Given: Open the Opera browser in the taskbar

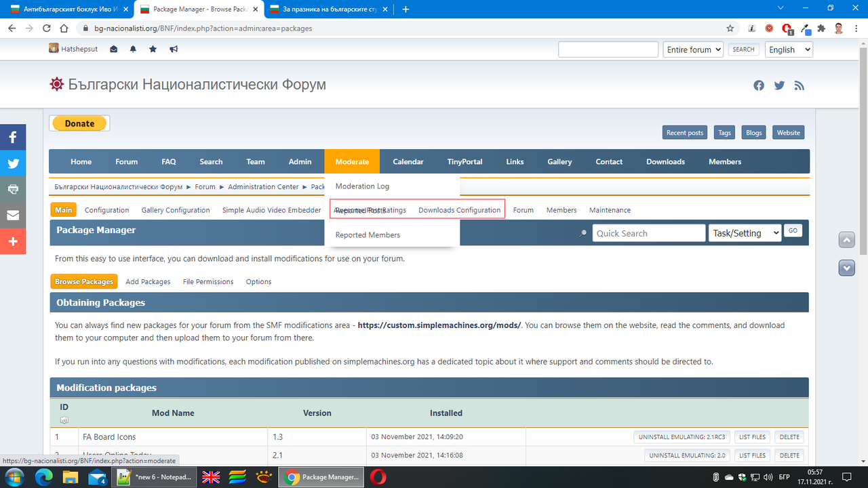Looking at the screenshot, I should pos(377,477).
